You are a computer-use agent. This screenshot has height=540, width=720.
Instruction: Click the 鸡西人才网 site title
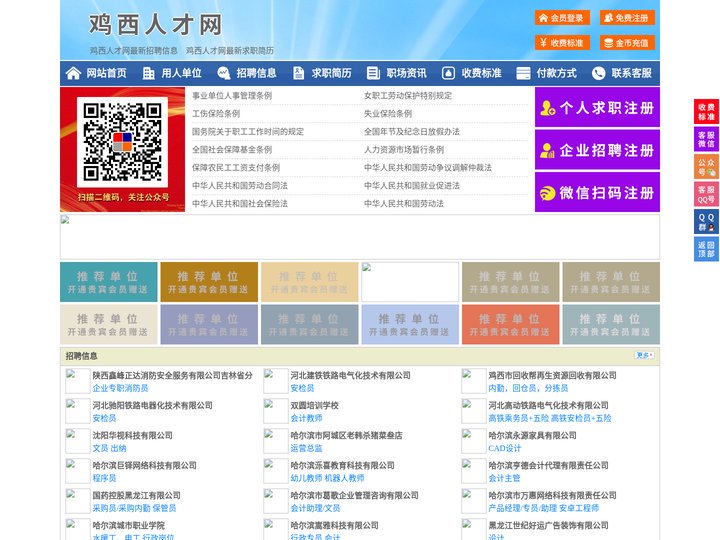(x=156, y=24)
